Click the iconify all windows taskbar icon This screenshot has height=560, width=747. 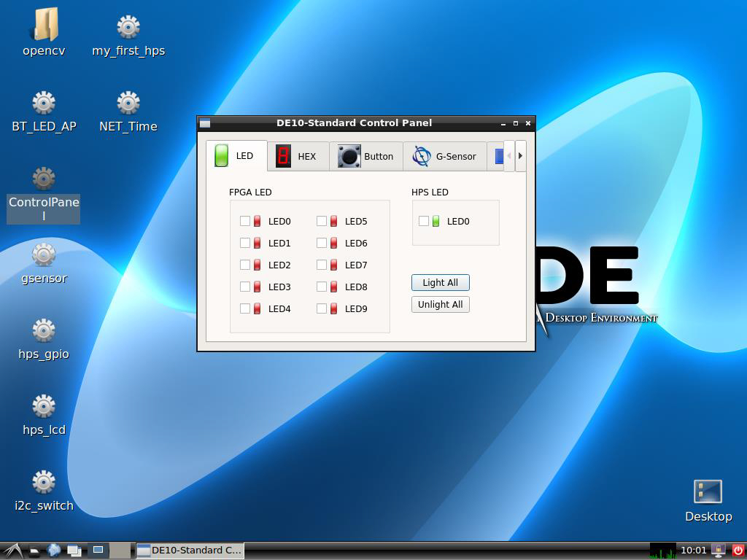click(x=74, y=551)
